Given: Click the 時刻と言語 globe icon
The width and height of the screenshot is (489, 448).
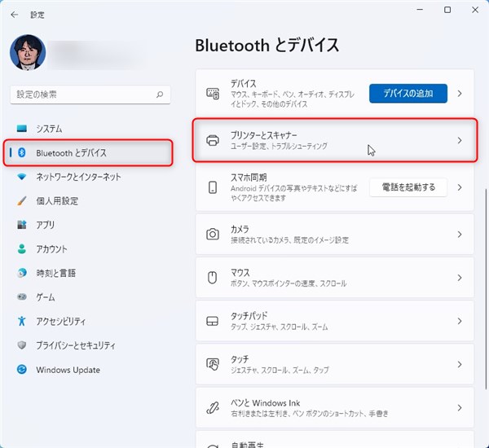Looking at the screenshot, I should [x=21, y=273].
